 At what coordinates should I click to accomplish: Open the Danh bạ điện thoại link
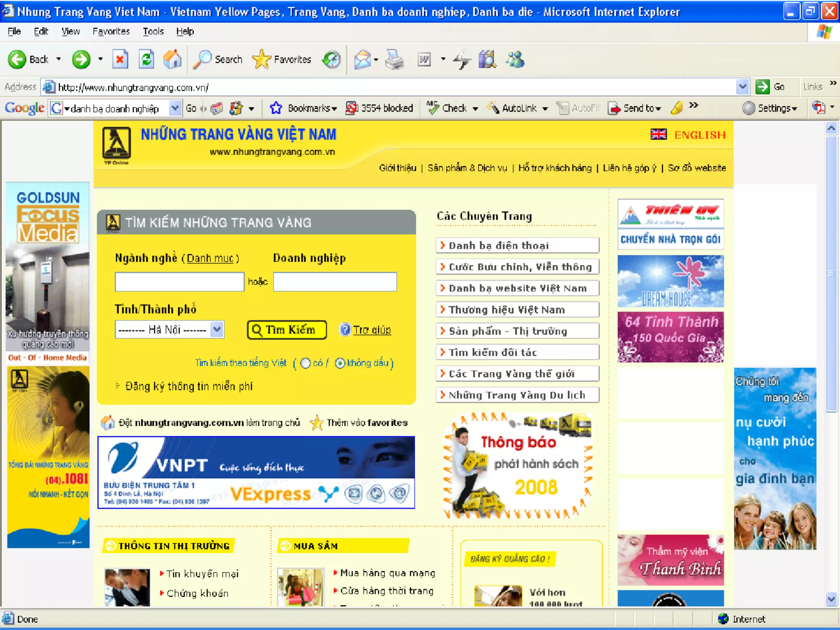click(x=498, y=246)
